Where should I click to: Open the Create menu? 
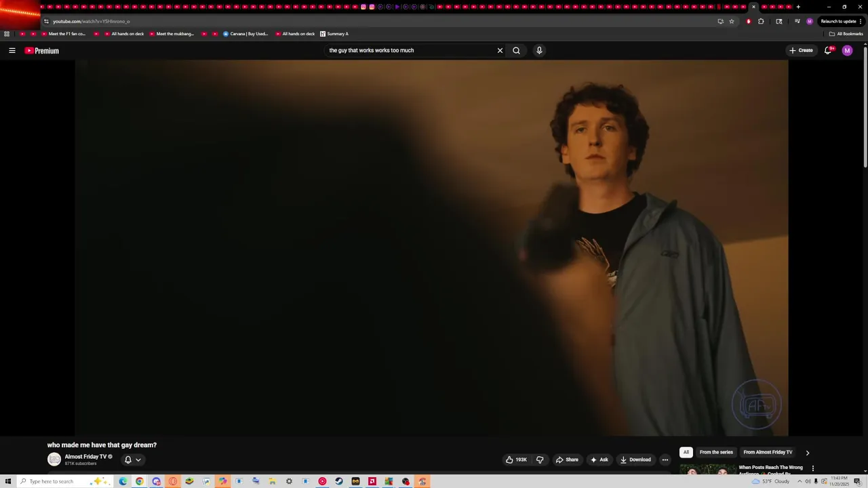click(x=801, y=50)
